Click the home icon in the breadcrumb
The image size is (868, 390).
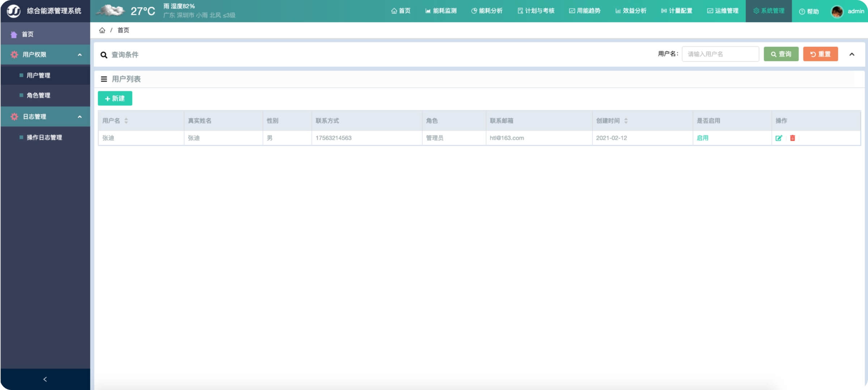coord(102,30)
